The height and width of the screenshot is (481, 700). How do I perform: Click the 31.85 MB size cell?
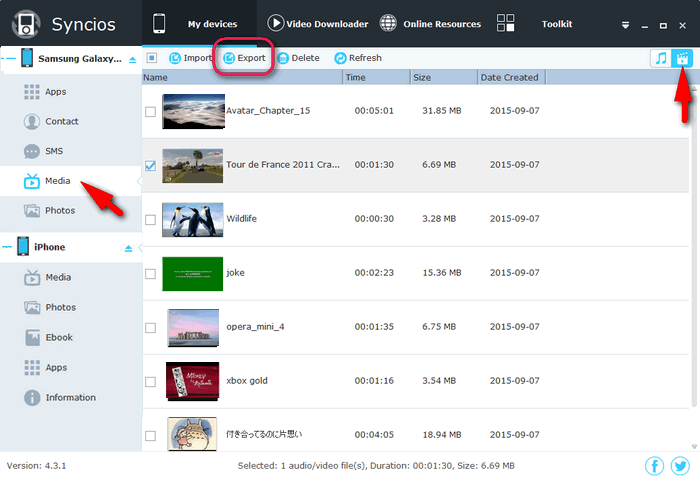442,111
